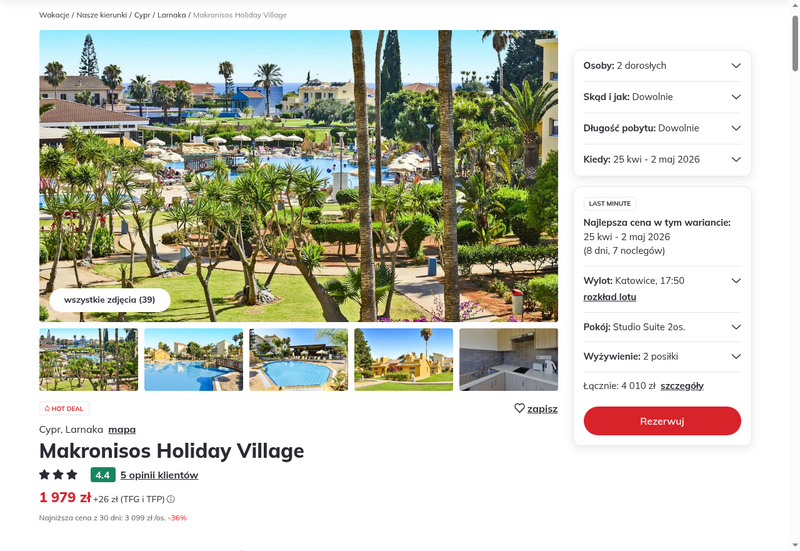Open the rozkład lotu link
Image resolution: width=800 pixels, height=551 pixels.
[610, 297]
